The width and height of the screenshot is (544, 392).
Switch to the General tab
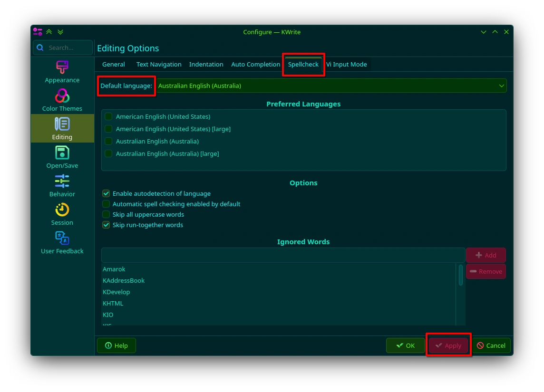(114, 64)
